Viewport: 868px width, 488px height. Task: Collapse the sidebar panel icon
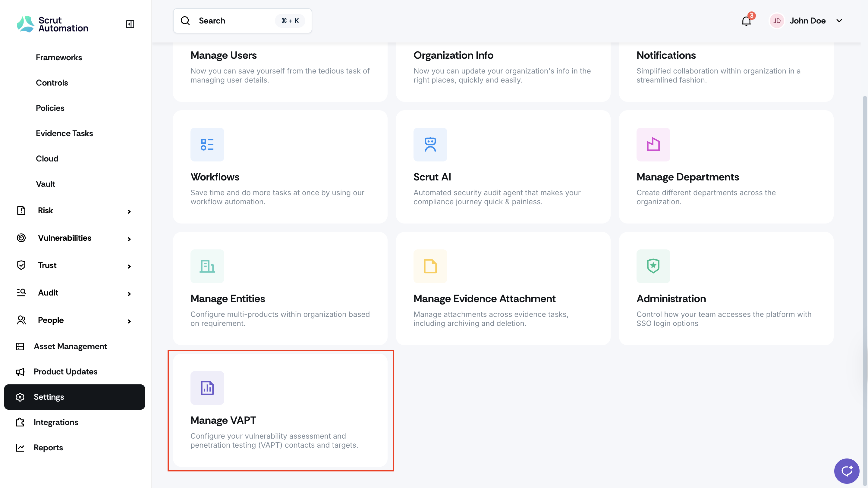coord(130,24)
